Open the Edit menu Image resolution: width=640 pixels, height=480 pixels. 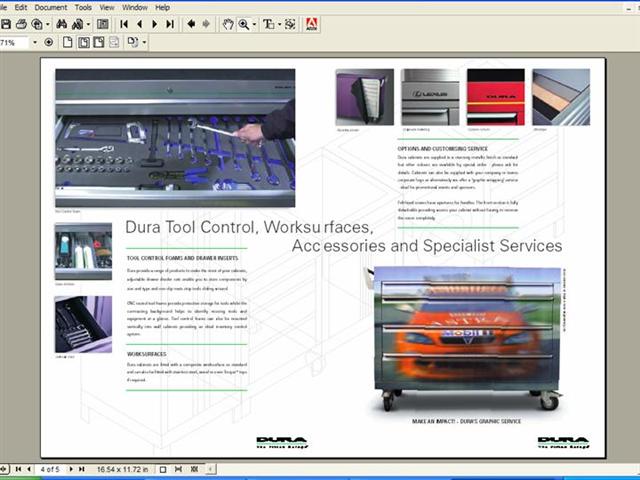click(20, 7)
